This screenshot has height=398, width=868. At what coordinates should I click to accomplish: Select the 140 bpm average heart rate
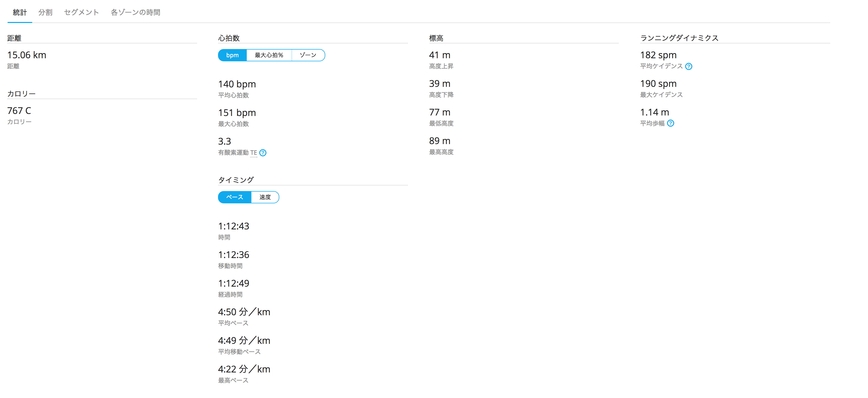coord(237,84)
